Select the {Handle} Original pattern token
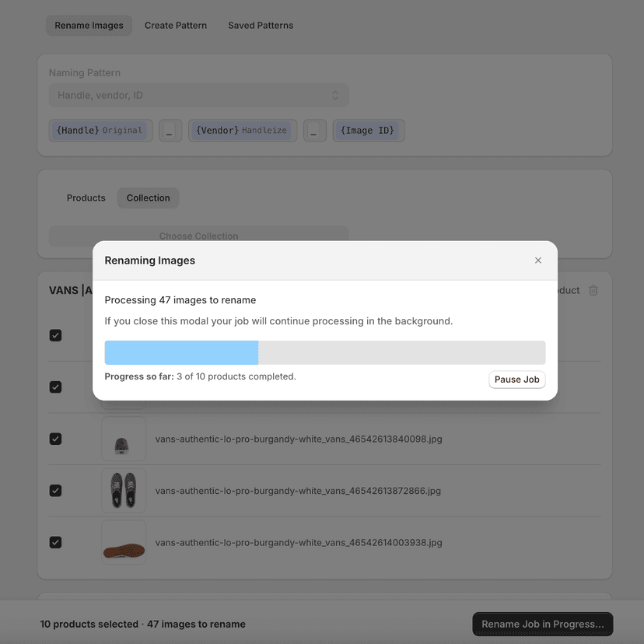The height and width of the screenshot is (644, 644). click(101, 130)
